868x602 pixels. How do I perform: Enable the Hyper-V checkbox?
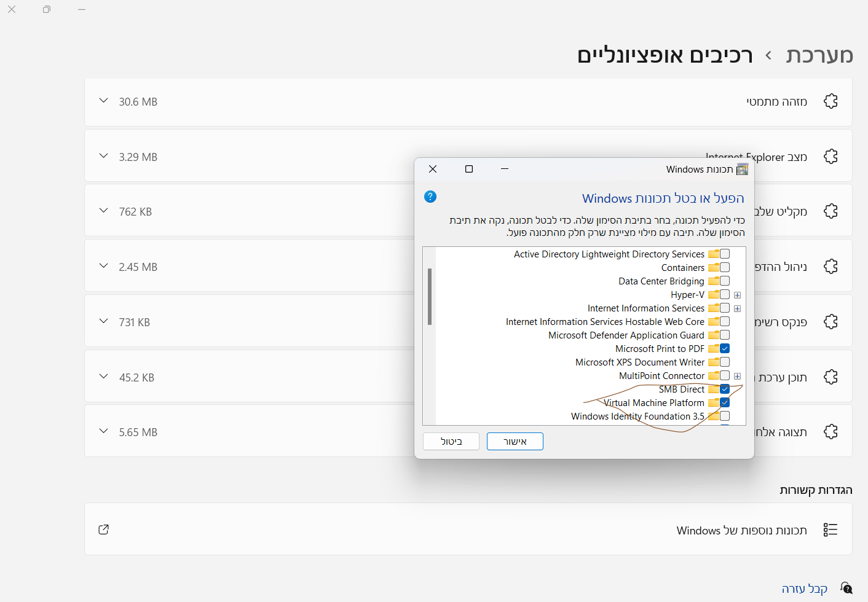(x=725, y=294)
